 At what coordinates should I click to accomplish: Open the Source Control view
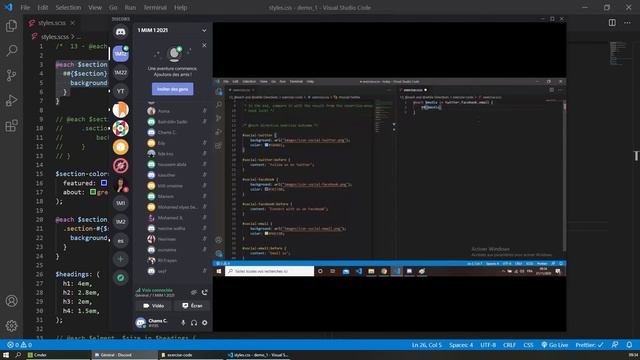11,76
